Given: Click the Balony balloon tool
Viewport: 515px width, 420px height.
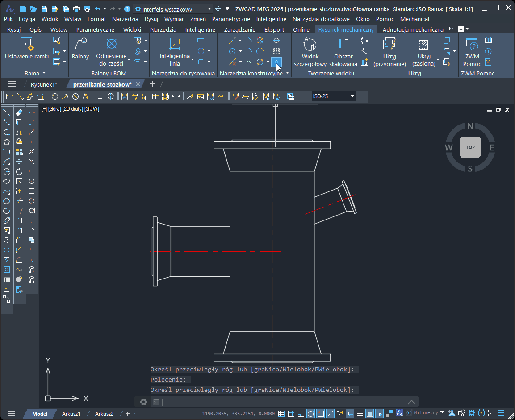Looking at the screenshot, I should coord(80,49).
